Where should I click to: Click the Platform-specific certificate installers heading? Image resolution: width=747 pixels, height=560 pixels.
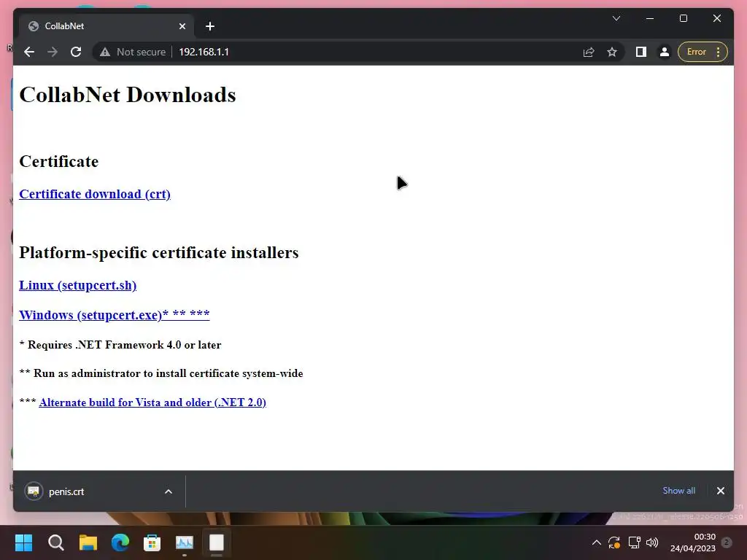pyautogui.click(x=158, y=252)
